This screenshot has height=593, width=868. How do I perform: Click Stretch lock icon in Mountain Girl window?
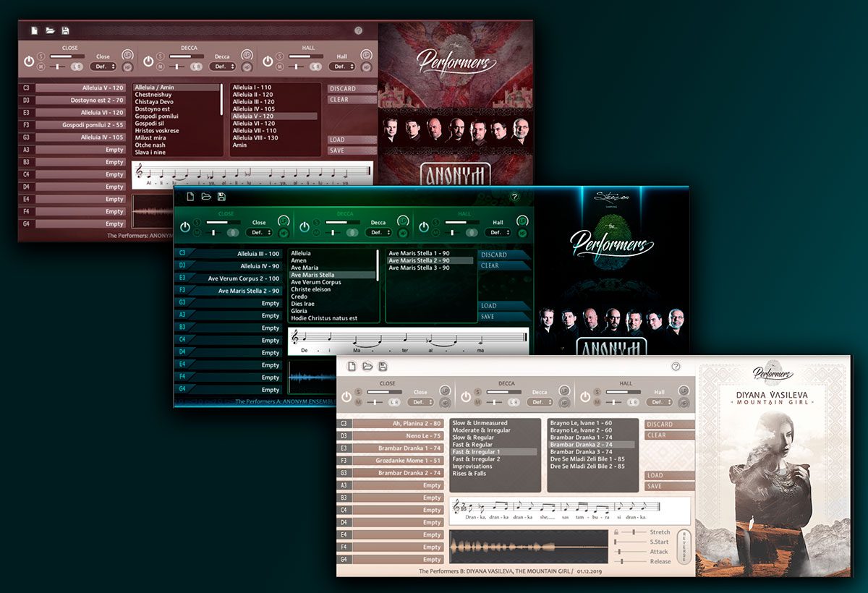click(x=616, y=532)
